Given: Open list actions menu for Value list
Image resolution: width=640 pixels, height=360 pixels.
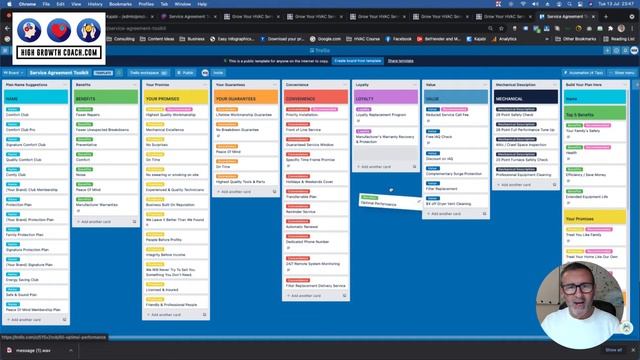Looking at the screenshot, I should tap(484, 84).
